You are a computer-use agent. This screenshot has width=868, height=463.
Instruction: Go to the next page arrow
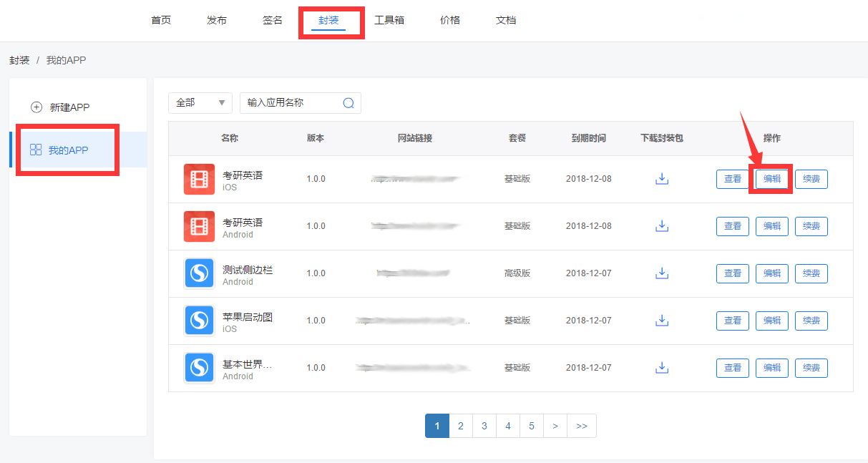(555, 426)
